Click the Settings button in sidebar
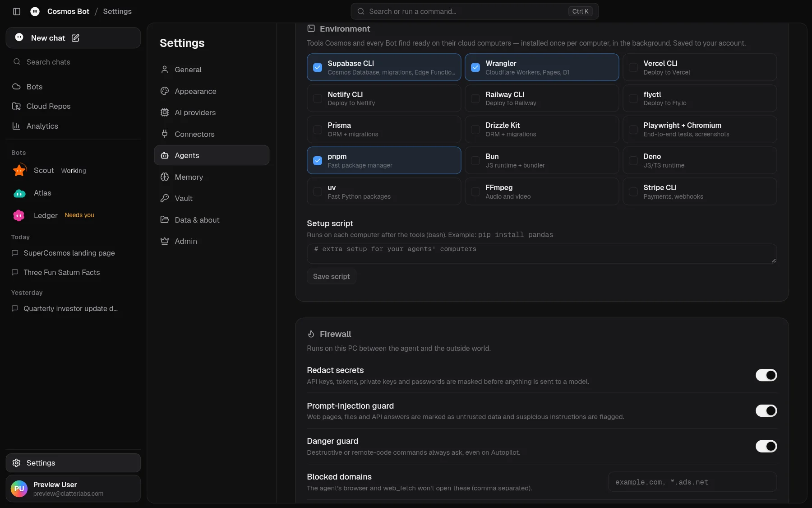 point(73,463)
